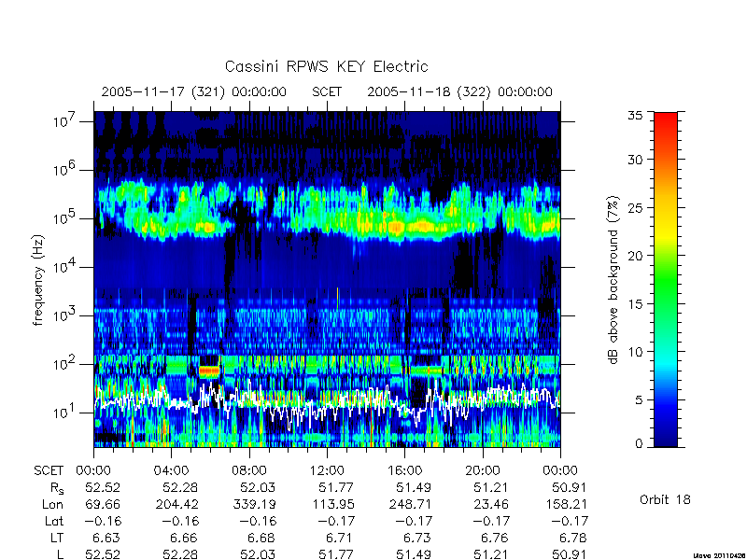
Task: Select the 10^7 frequency tick label
Action: coord(63,121)
